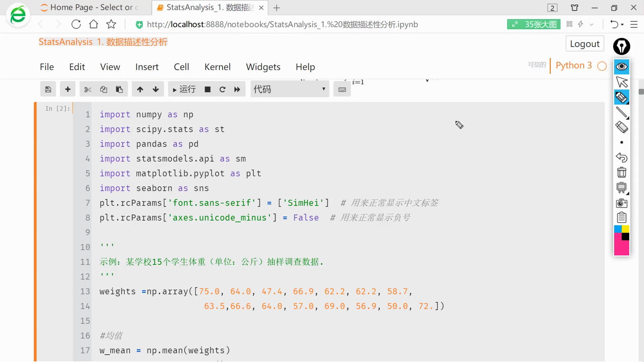Rename notebook via the StatsAnalysis_1 title

coord(103,42)
